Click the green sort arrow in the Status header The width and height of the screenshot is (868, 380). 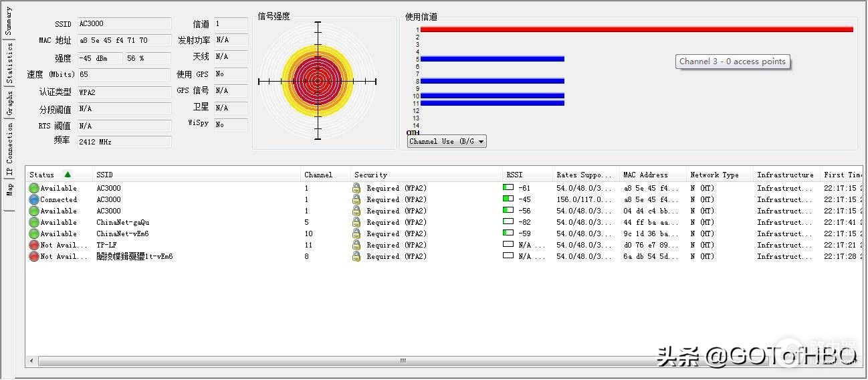[x=68, y=175]
